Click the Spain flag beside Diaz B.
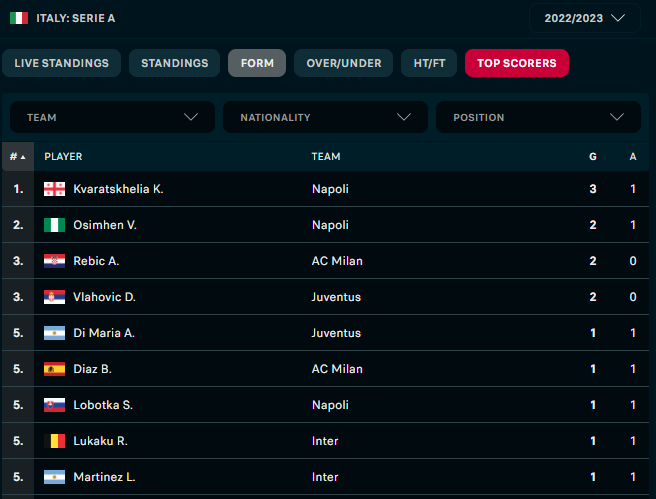The image size is (656, 499). (54, 369)
